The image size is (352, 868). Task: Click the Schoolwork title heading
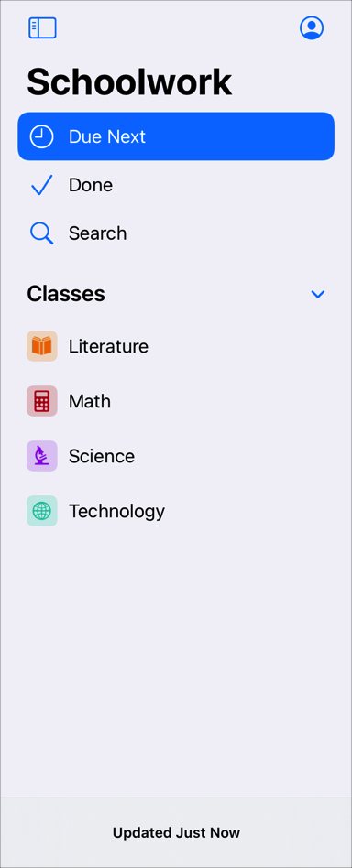[129, 81]
